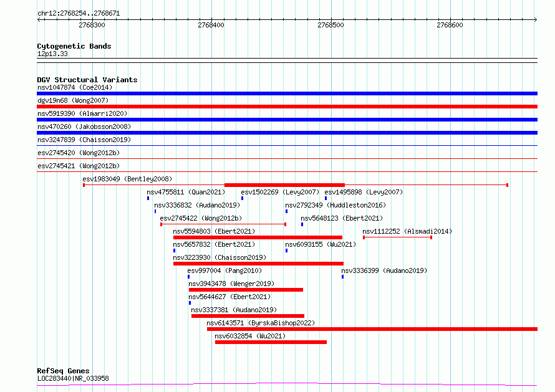Click the blue marker under esv997004
This screenshot has width=555, height=392.
click(189, 277)
